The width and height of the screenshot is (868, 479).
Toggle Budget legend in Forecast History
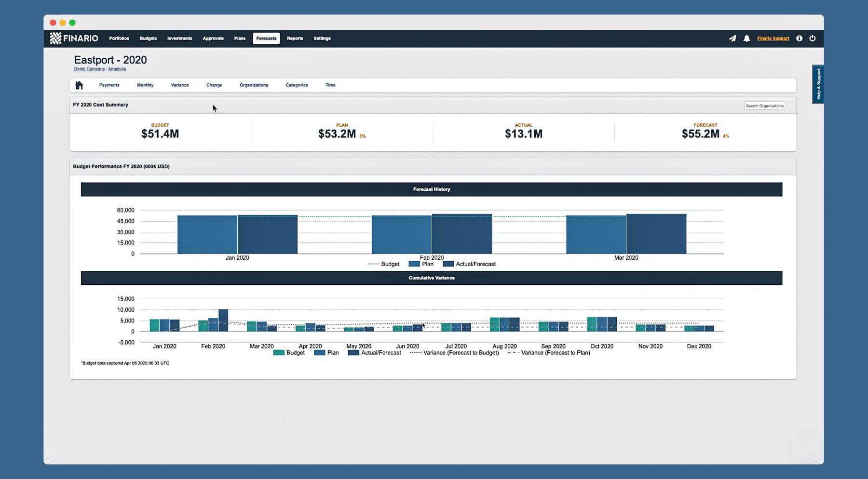[384, 264]
